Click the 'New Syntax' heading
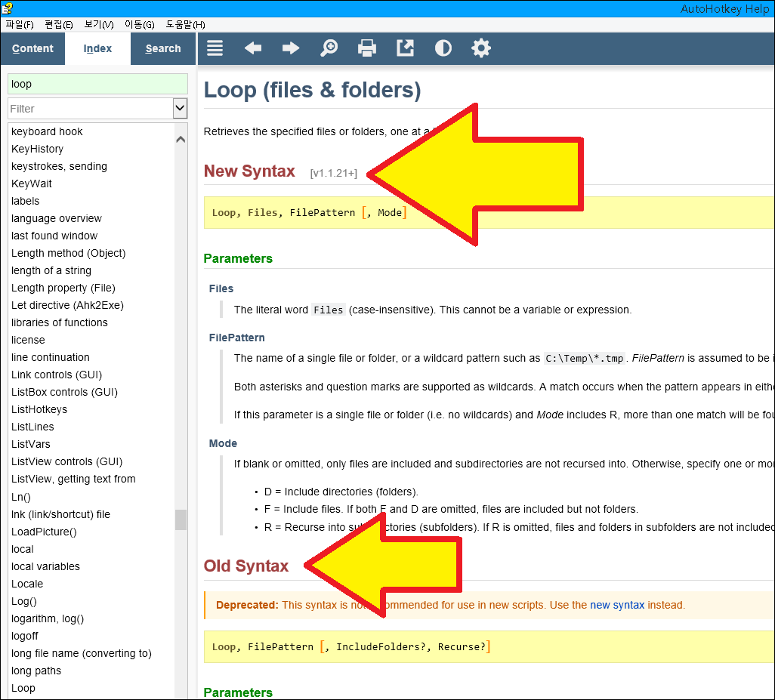 pyautogui.click(x=249, y=171)
